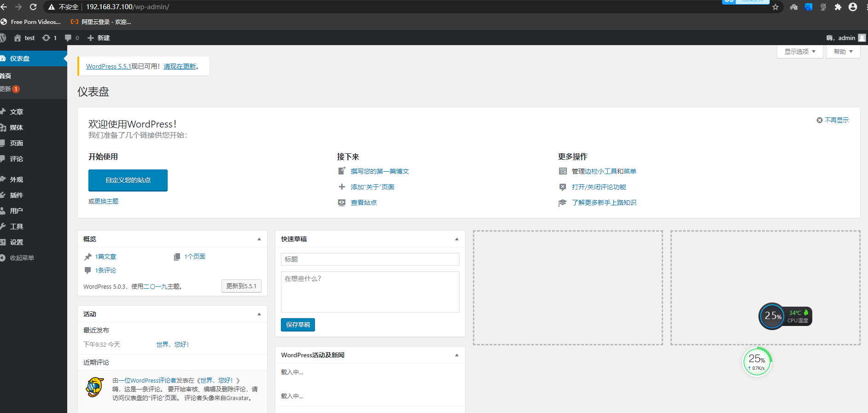Open the pin icon 1篇文章 posts count

[88, 257]
